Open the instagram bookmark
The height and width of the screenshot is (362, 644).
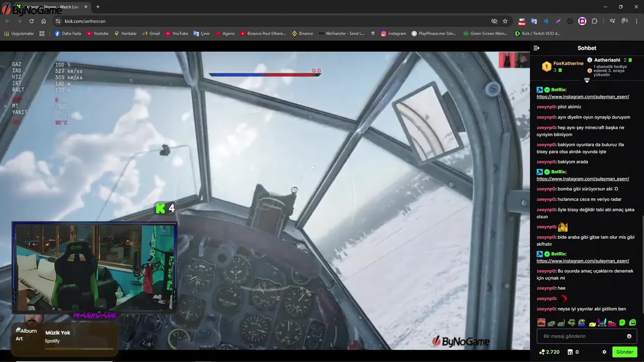393,34
